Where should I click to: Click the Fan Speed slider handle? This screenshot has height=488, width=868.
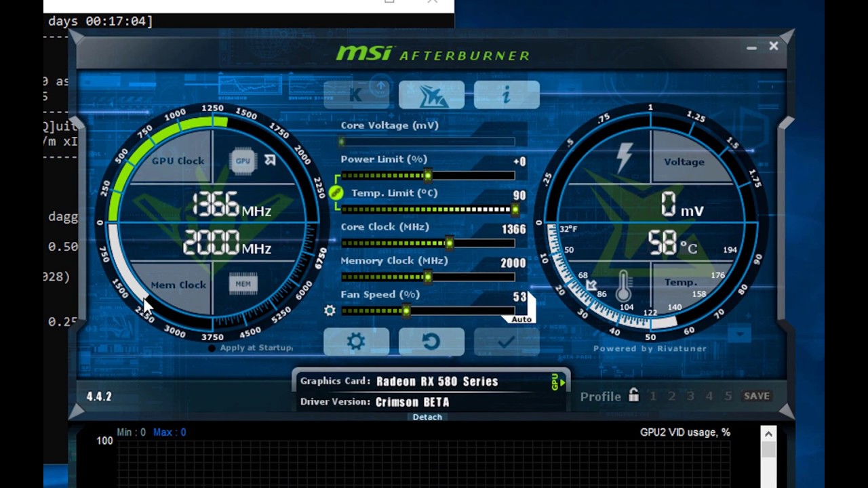pos(406,311)
